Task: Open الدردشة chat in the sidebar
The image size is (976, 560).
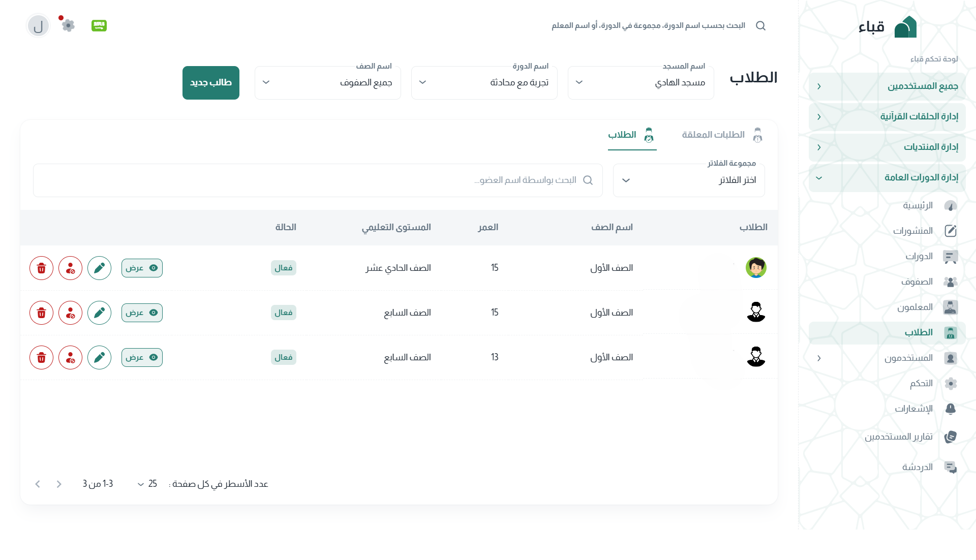Action: tap(917, 468)
